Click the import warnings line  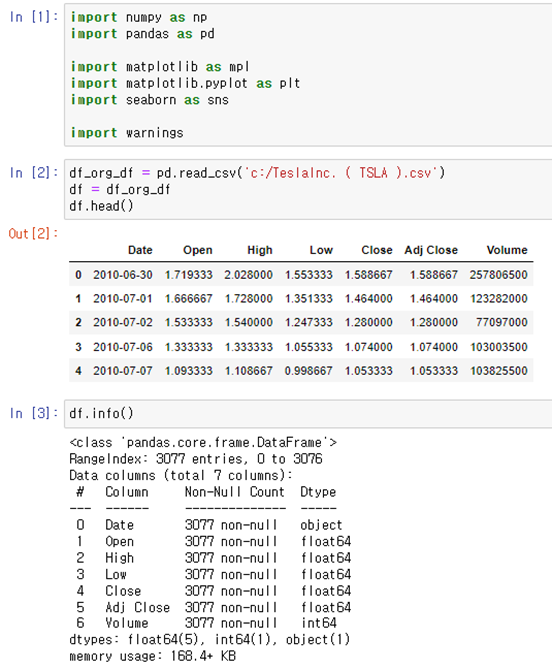pyautogui.click(x=127, y=133)
